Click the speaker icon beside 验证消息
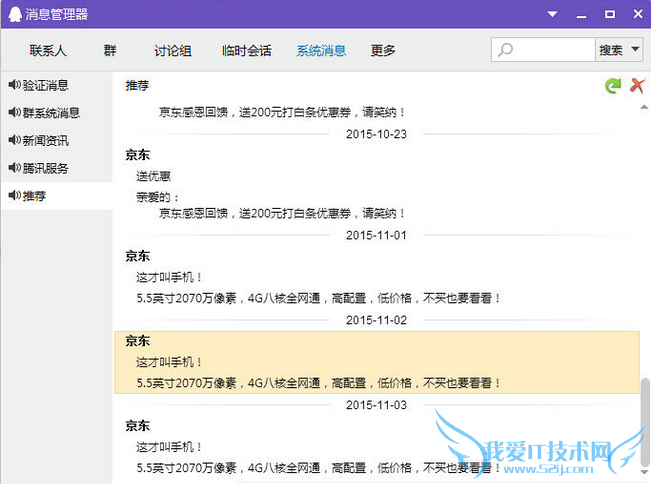Image resolution: width=651 pixels, height=484 pixels. pyautogui.click(x=14, y=86)
